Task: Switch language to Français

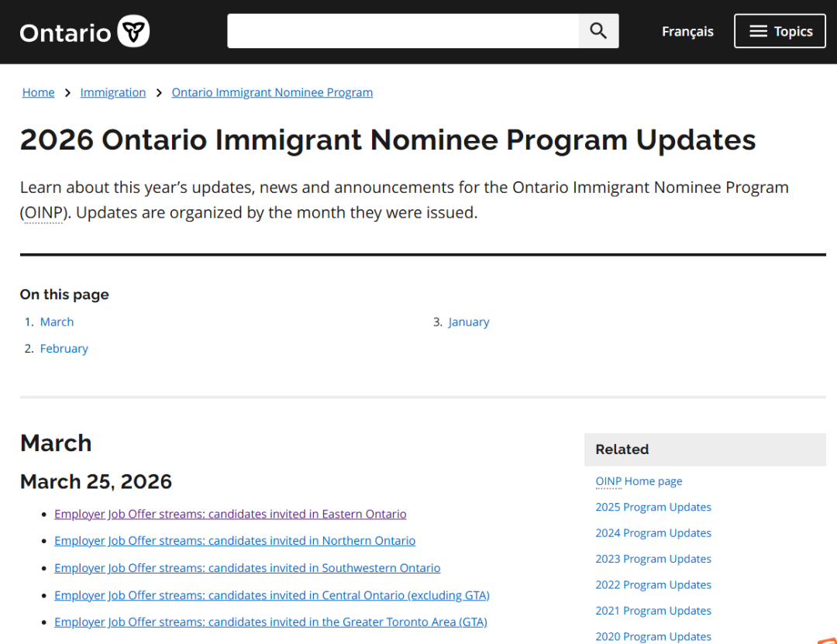Action: (x=687, y=31)
